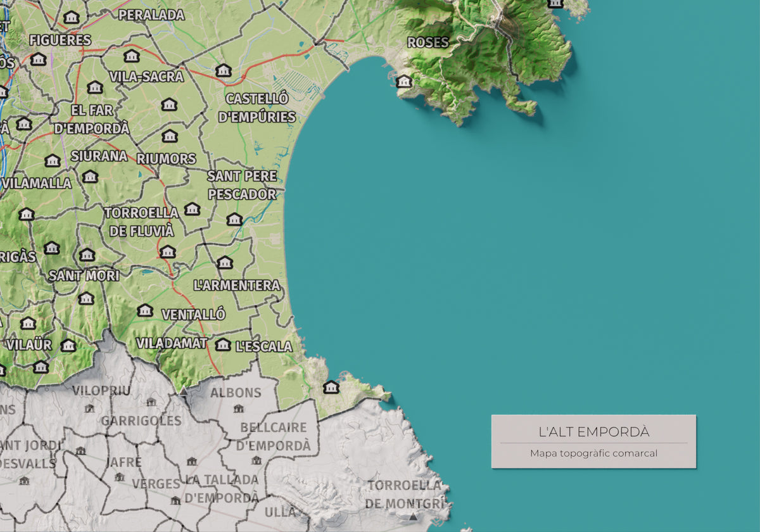Select the L'ARMENTERA town label
This screenshot has height=532, width=760.
[x=237, y=285]
